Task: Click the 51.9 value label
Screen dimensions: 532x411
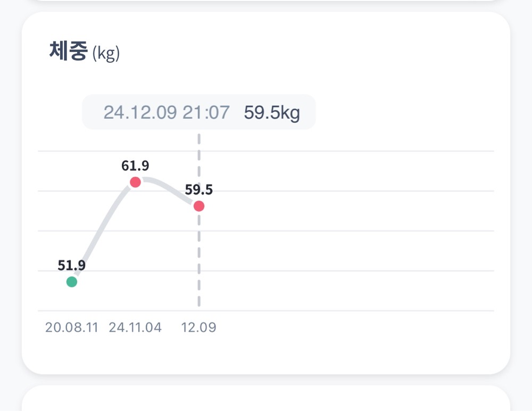Action: coord(72,265)
